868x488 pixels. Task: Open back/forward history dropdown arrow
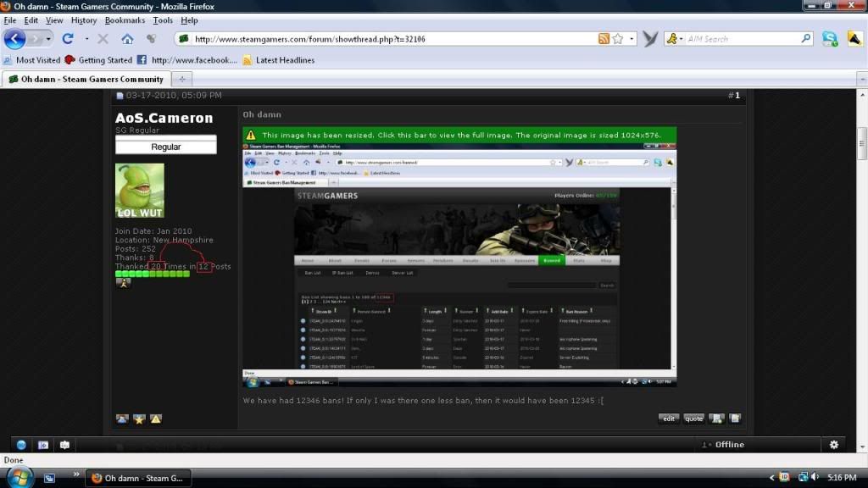point(49,39)
